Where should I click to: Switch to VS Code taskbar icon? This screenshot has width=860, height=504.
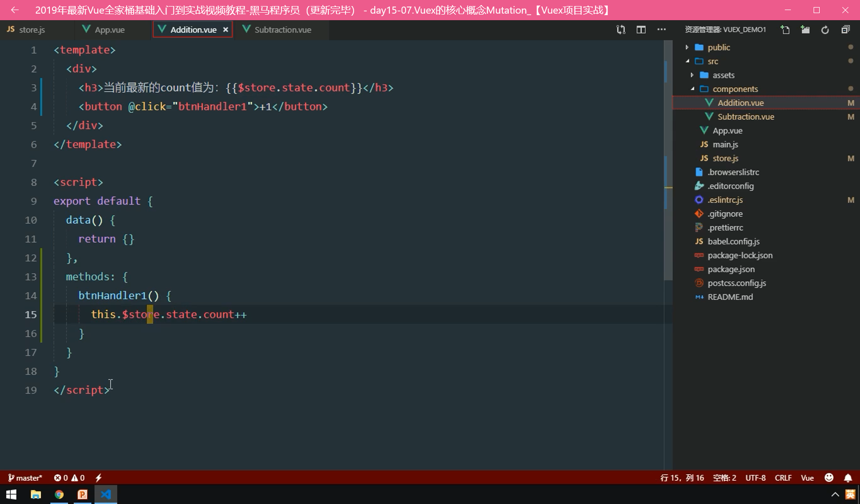[x=105, y=494]
